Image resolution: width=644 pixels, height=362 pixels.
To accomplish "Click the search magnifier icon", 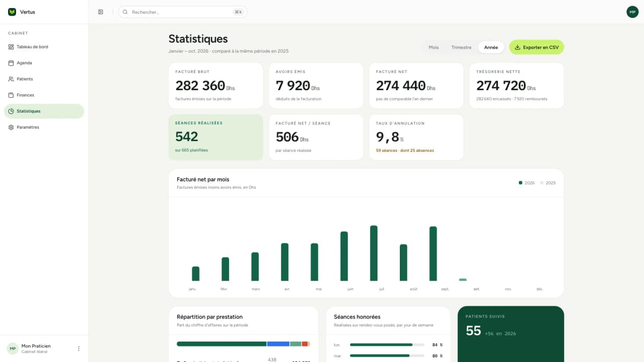I will coord(125,12).
